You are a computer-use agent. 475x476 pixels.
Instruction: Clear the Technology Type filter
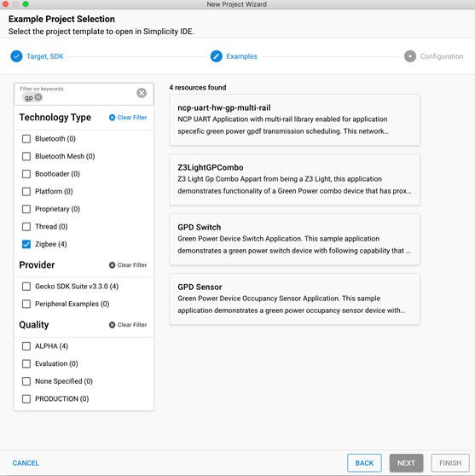(x=128, y=118)
